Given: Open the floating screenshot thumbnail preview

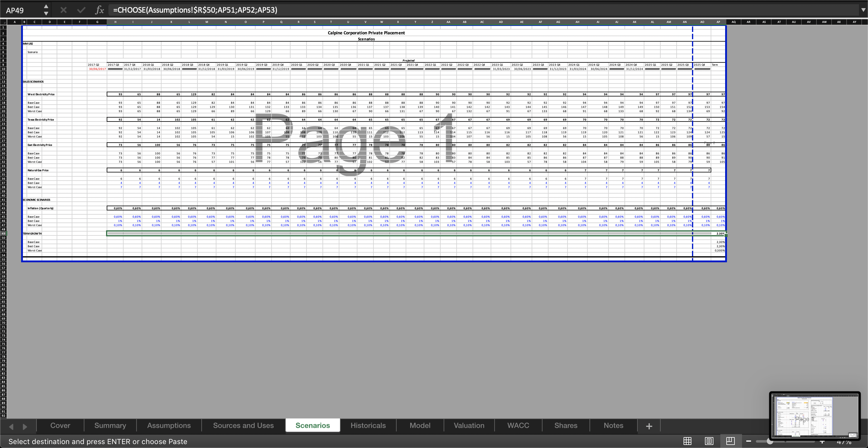Looking at the screenshot, I should [x=815, y=415].
